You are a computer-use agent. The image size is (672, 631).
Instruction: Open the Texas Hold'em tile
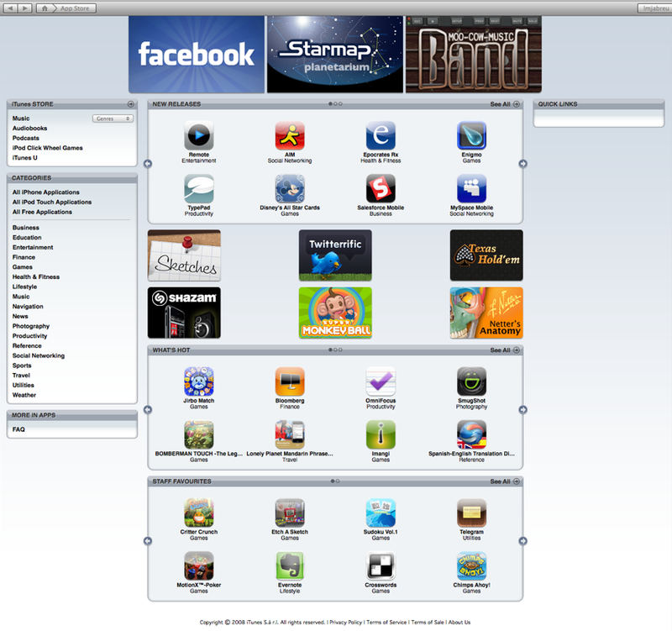[486, 255]
